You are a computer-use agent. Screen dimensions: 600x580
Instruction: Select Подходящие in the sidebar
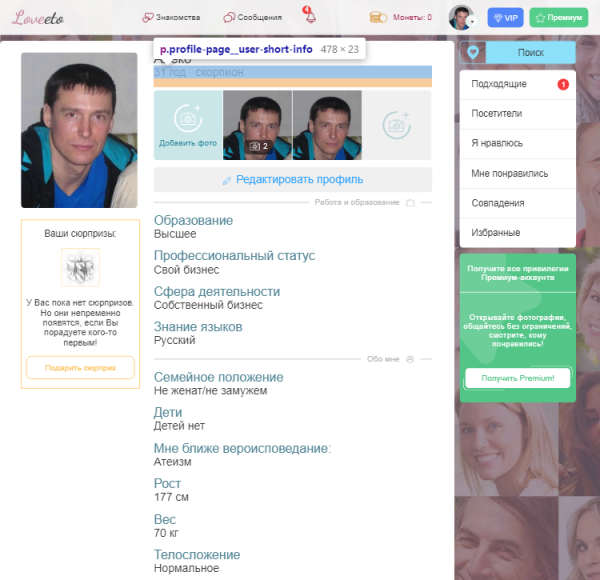point(499,84)
